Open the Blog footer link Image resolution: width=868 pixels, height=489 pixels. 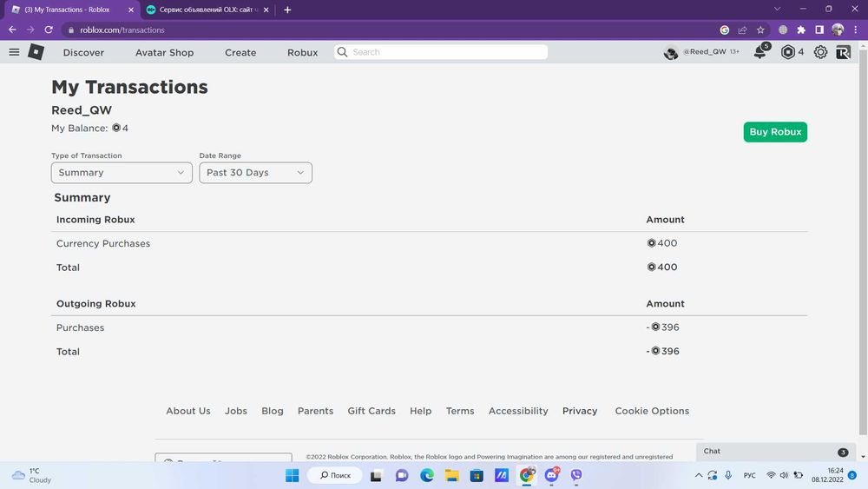click(273, 411)
